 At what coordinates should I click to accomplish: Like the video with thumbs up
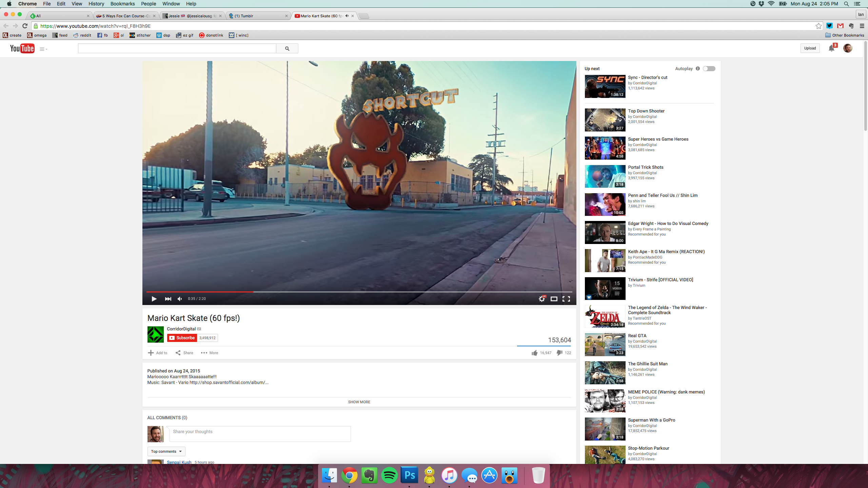(535, 353)
